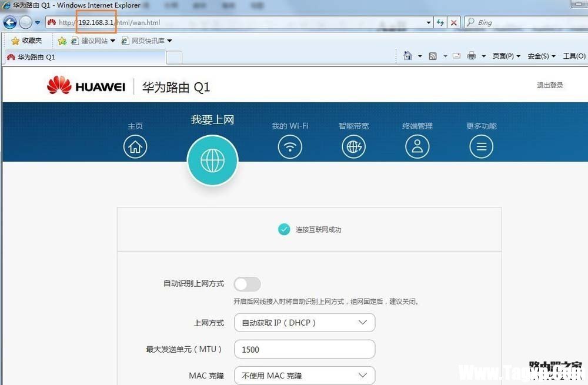Expand the MAC 克隆 dropdown

[x=305, y=375]
